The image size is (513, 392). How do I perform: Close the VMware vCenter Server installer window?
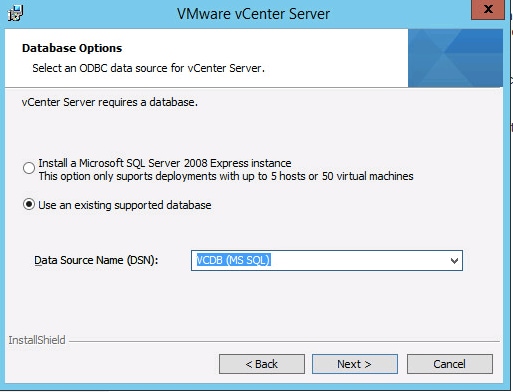[488, 9]
